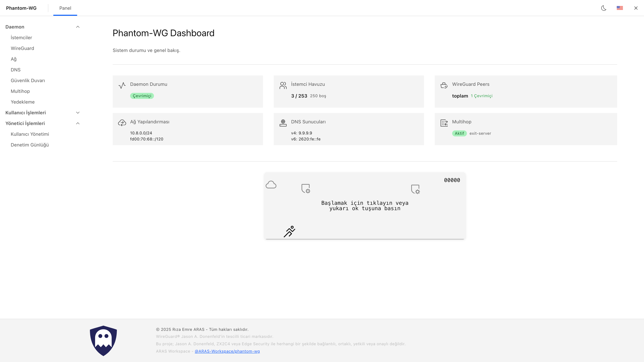Collapse the Daemon section

tap(77, 27)
